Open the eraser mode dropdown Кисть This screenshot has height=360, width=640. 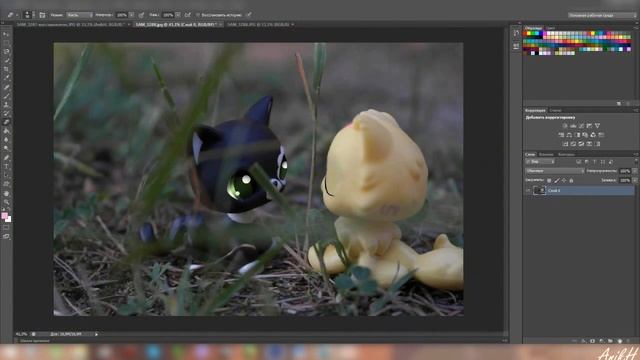[80, 15]
